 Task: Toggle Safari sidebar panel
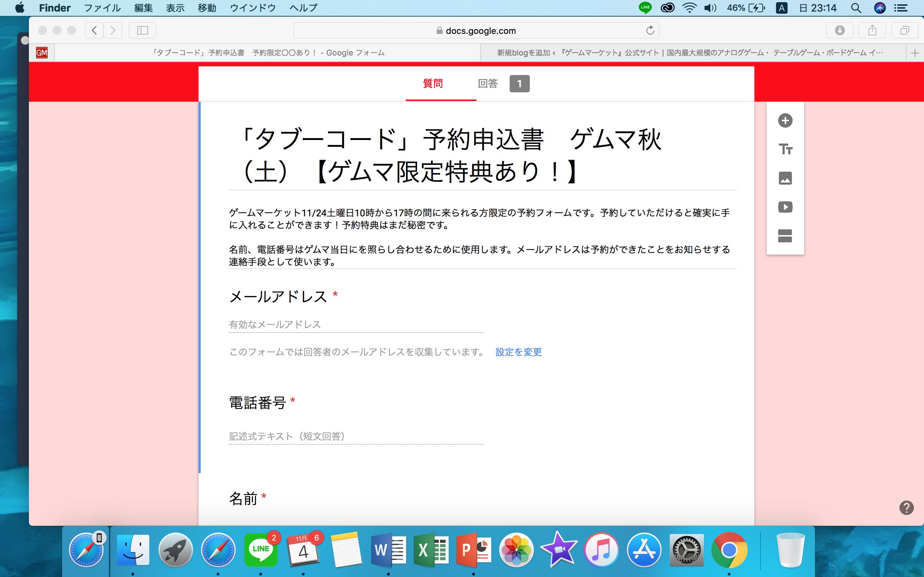(x=143, y=31)
